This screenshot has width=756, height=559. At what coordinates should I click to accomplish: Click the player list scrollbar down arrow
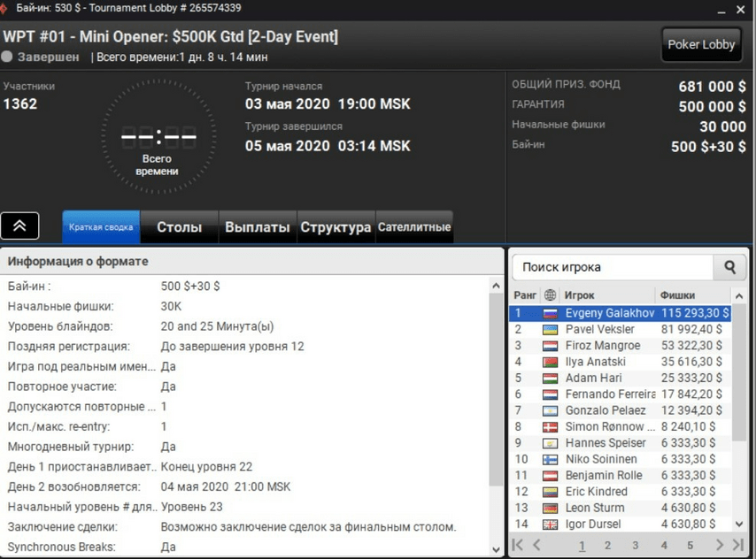(739, 524)
